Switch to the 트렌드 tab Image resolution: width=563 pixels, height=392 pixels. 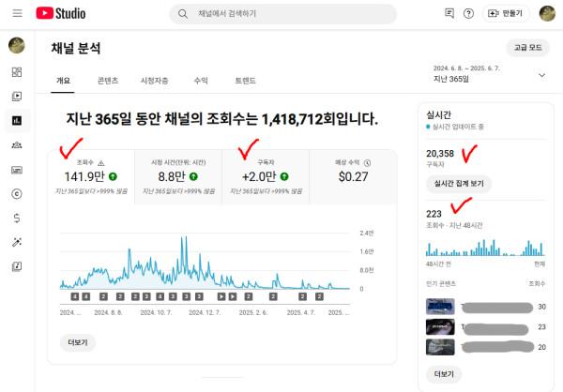(245, 81)
